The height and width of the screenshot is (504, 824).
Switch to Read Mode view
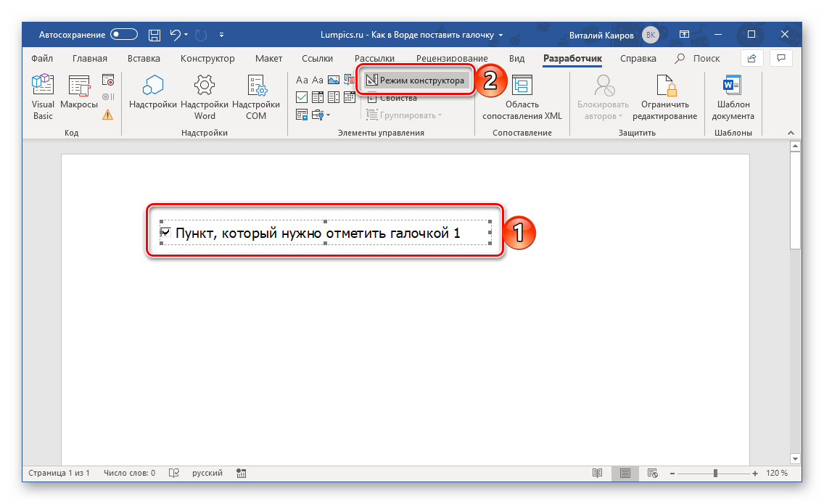597,473
